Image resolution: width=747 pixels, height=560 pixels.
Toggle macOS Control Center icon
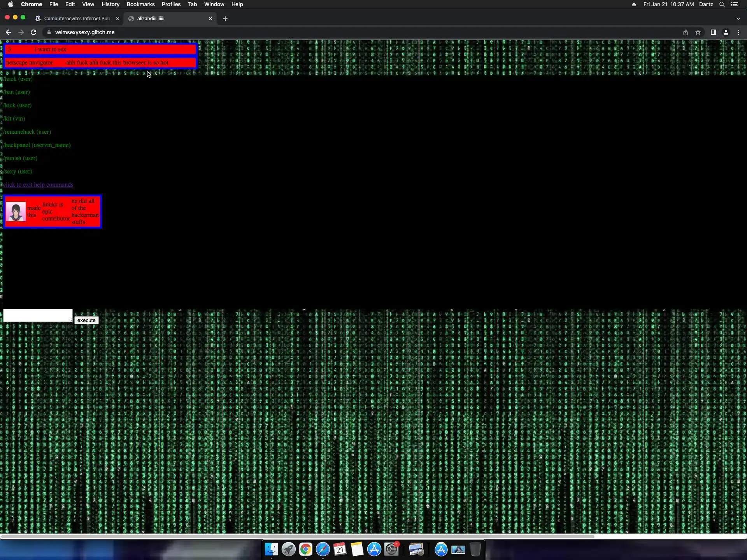click(735, 4)
